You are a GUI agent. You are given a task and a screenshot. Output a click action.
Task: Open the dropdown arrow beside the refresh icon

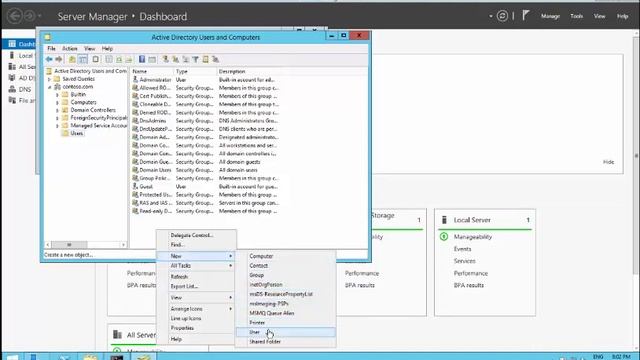pyautogui.click(x=491, y=16)
